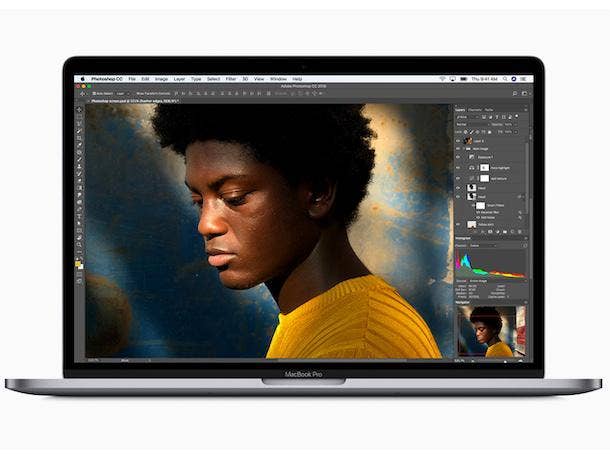Click Delete layer trash icon
The image size is (610, 457).
tap(519, 232)
